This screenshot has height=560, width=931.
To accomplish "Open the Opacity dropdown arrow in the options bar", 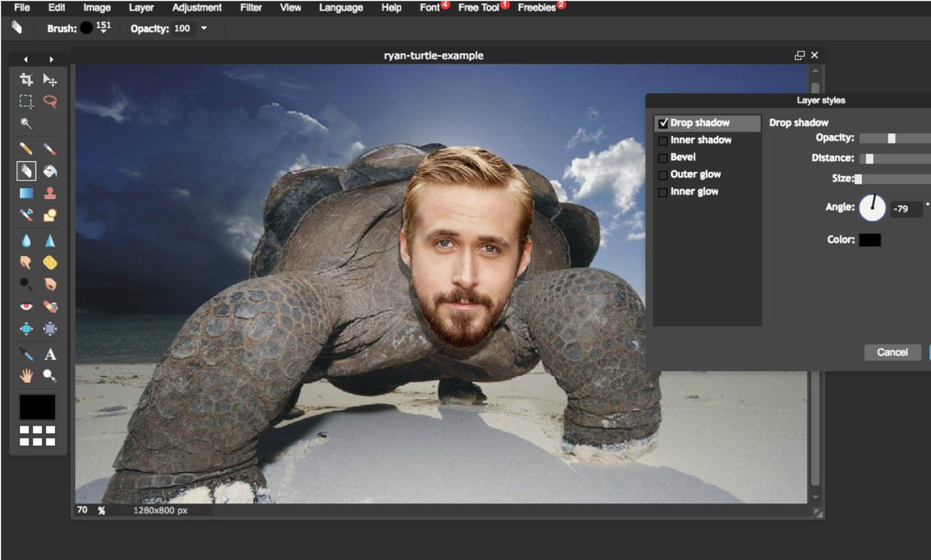I will pos(204,29).
